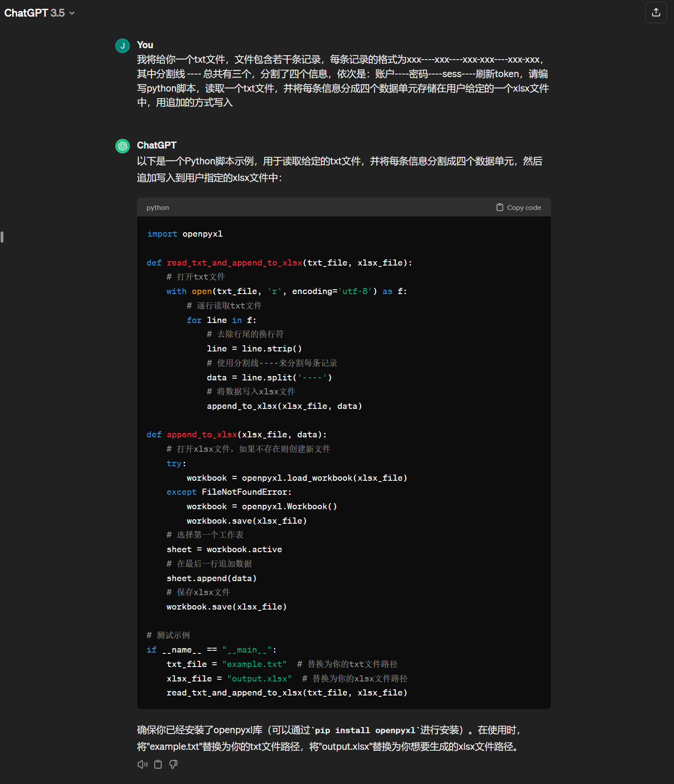Click the 'python' language label
The height and width of the screenshot is (784, 674).
click(158, 207)
